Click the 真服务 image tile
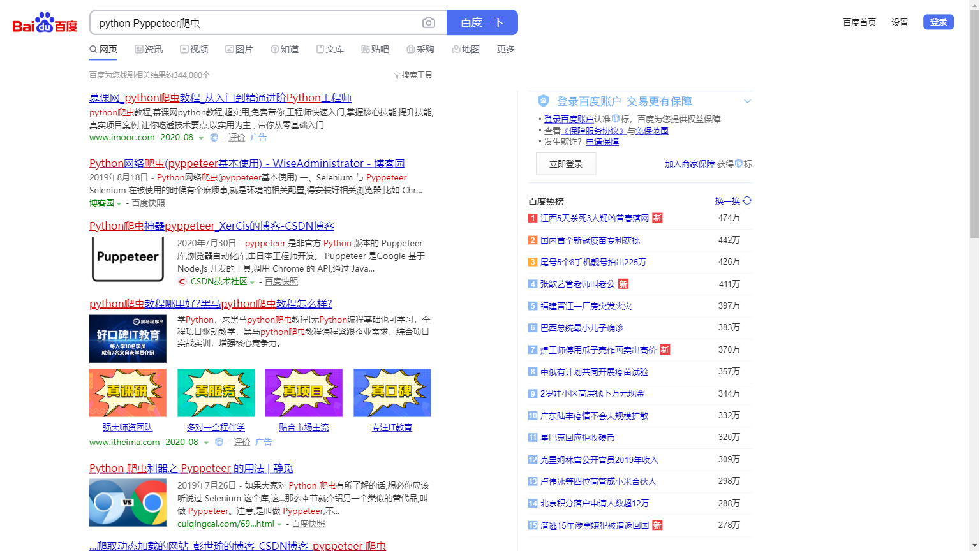 tap(216, 393)
